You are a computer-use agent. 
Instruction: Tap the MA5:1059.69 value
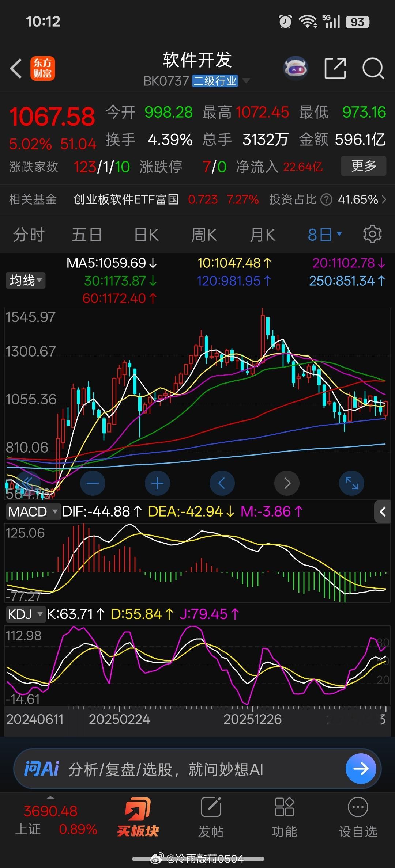[x=112, y=263]
